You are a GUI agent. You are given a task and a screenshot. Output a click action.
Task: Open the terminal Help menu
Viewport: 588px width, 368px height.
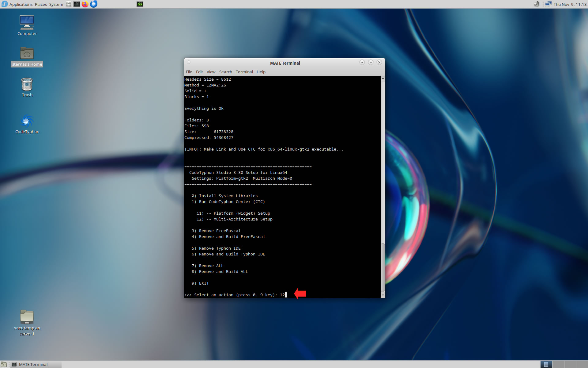261,72
